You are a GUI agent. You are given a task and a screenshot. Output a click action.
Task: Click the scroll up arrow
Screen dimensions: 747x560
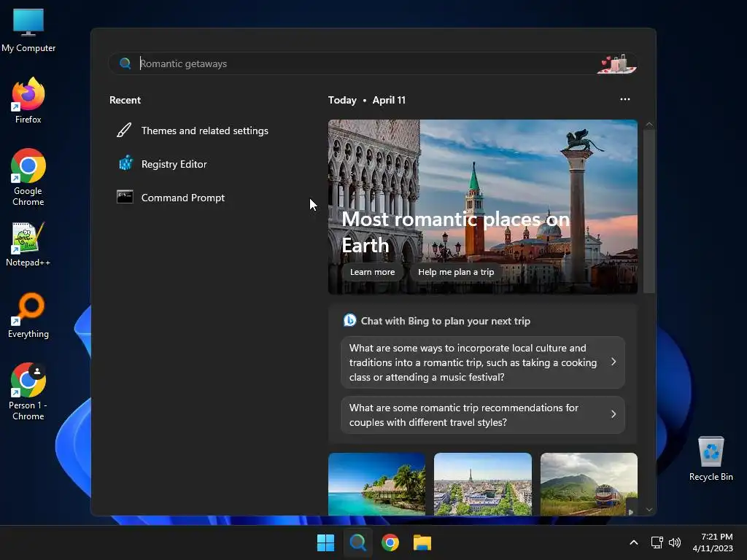click(649, 124)
